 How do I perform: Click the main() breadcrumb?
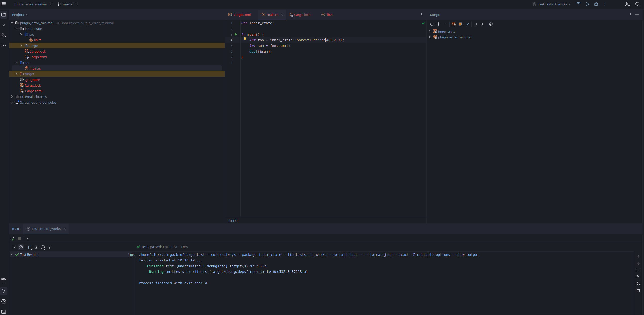232,220
